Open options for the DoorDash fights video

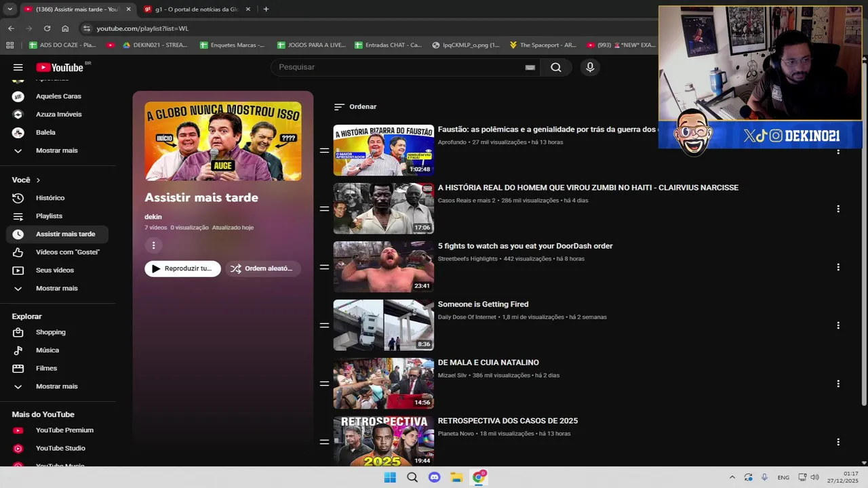[838, 267]
